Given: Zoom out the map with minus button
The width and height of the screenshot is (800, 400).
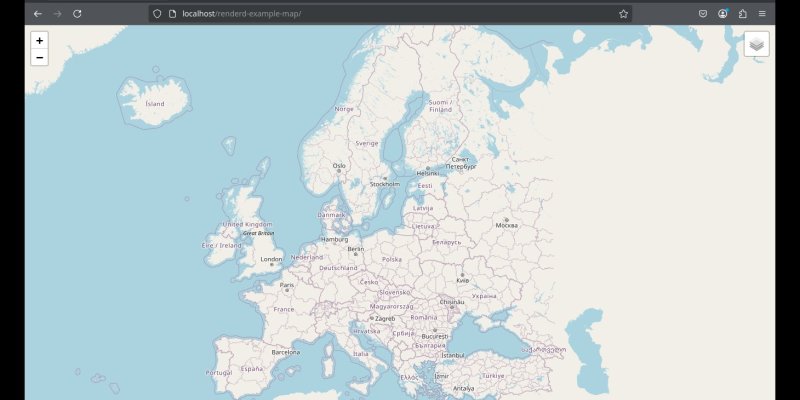Looking at the screenshot, I should point(39,58).
